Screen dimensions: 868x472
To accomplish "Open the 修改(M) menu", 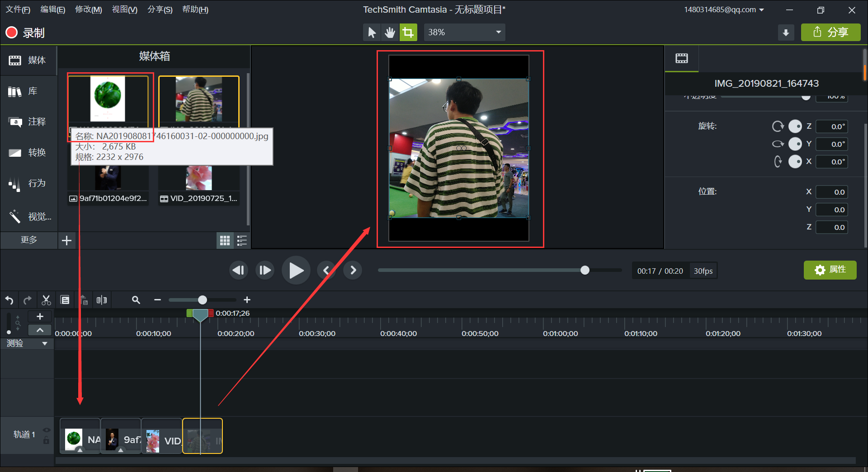I will (89, 9).
